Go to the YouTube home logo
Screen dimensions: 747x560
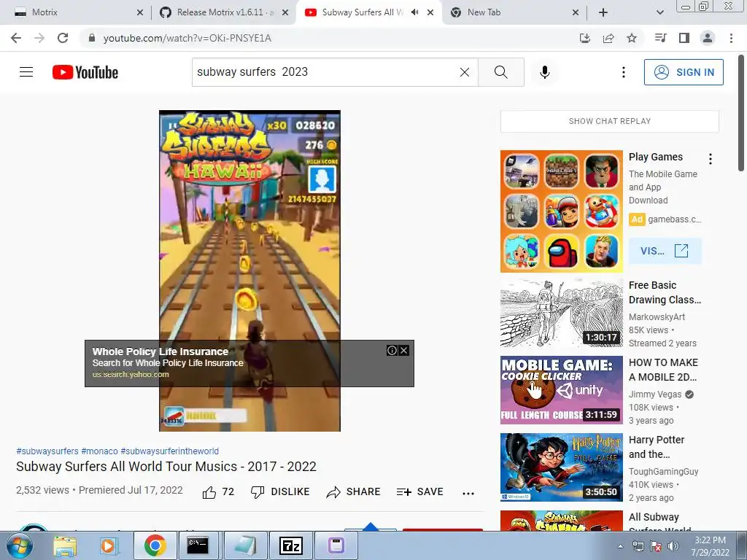coord(85,72)
